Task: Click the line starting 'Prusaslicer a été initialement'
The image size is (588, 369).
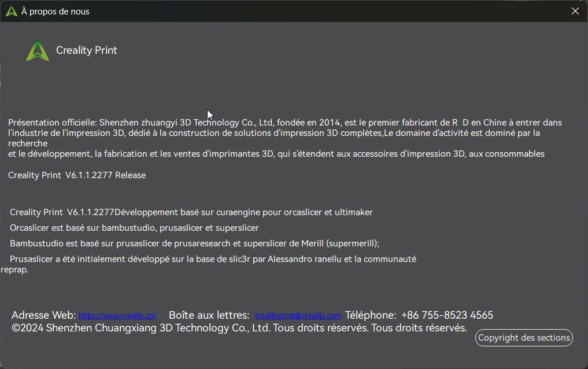Action: [x=213, y=259]
